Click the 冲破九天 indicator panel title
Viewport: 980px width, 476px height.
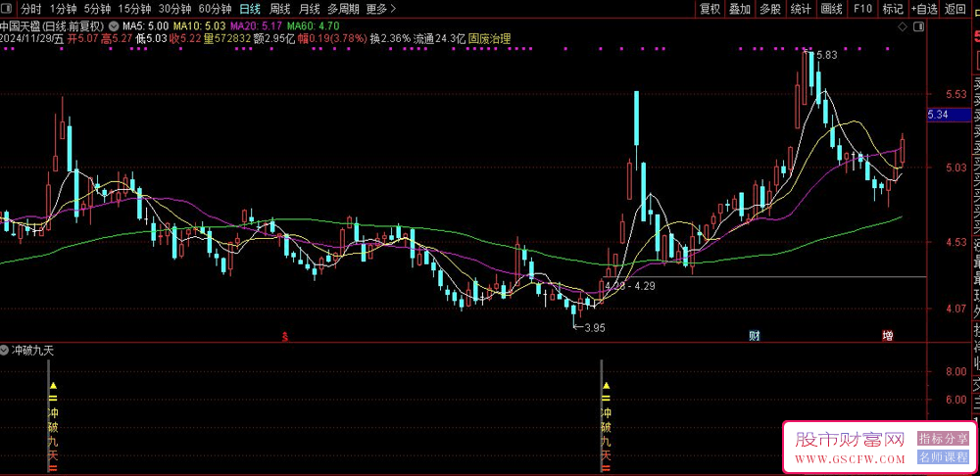[x=32, y=351]
